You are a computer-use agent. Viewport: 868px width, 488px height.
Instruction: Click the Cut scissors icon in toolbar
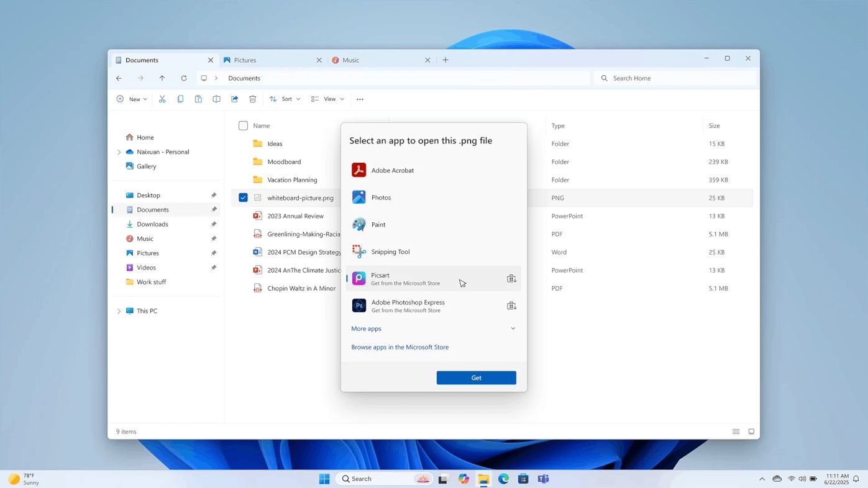(x=162, y=99)
